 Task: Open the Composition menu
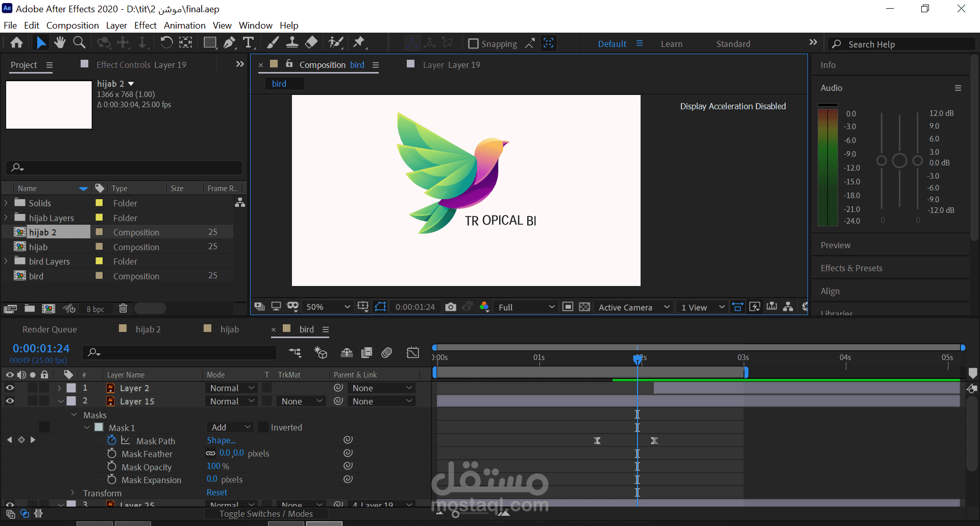(72, 26)
